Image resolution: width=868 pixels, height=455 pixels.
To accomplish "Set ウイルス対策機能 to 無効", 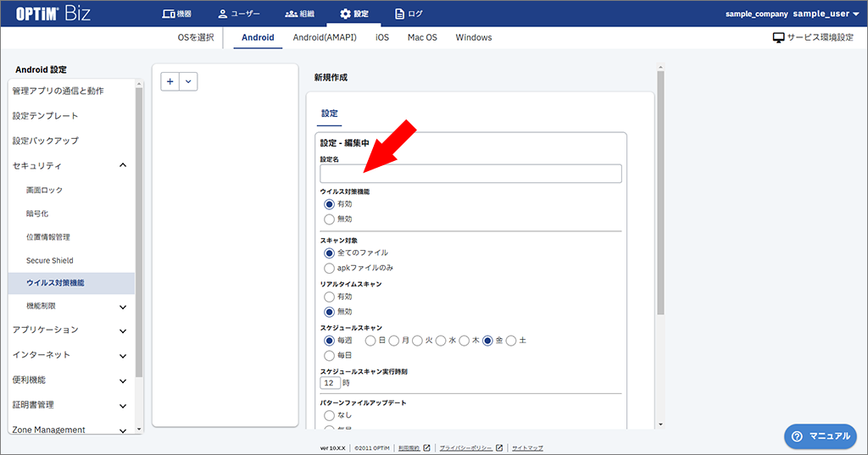I will 330,219.
